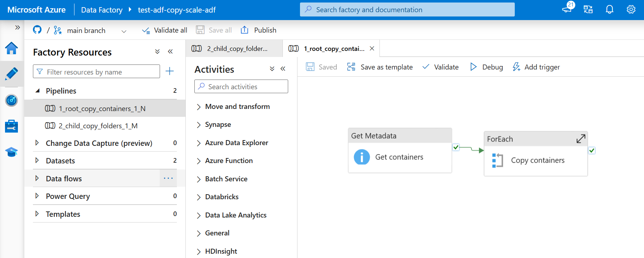644x258 pixels.
Task: Expand the Datasets section
Action: [37, 161]
